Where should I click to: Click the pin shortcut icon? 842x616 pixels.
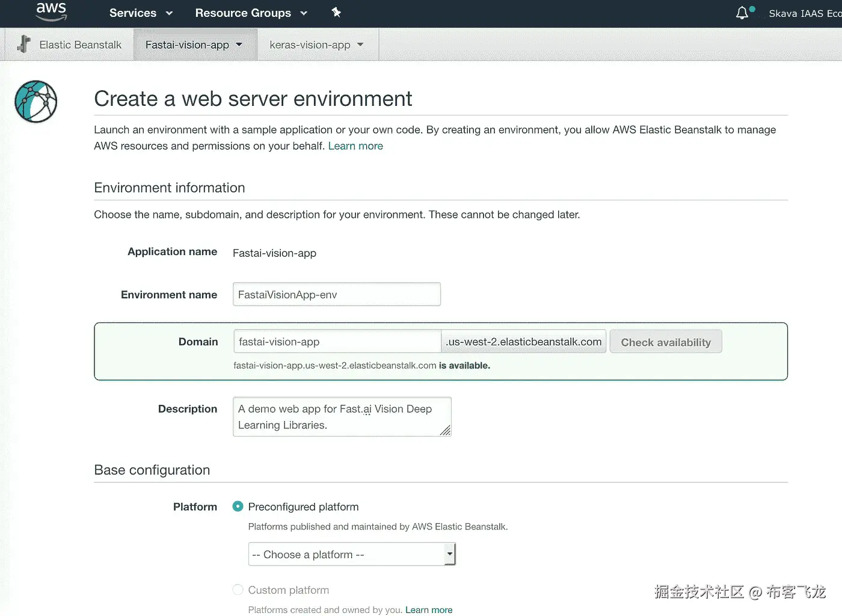click(x=336, y=13)
